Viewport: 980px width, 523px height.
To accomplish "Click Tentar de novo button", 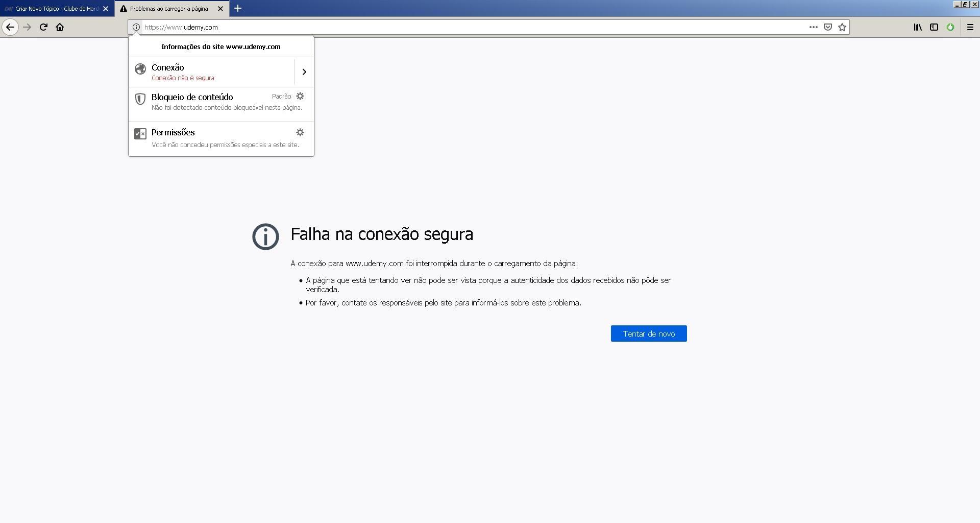I will (649, 334).
